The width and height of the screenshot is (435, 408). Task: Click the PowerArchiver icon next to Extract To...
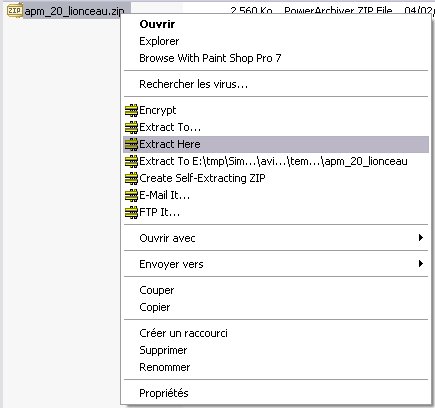point(131,127)
